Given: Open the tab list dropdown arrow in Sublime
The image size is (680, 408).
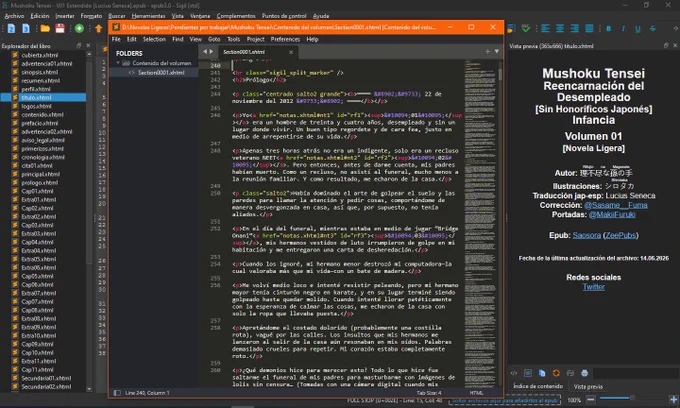Looking at the screenshot, I should click(x=497, y=52).
